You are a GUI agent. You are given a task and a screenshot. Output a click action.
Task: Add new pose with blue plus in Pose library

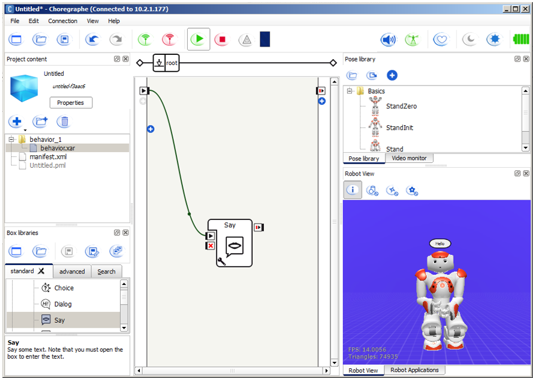tap(392, 75)
